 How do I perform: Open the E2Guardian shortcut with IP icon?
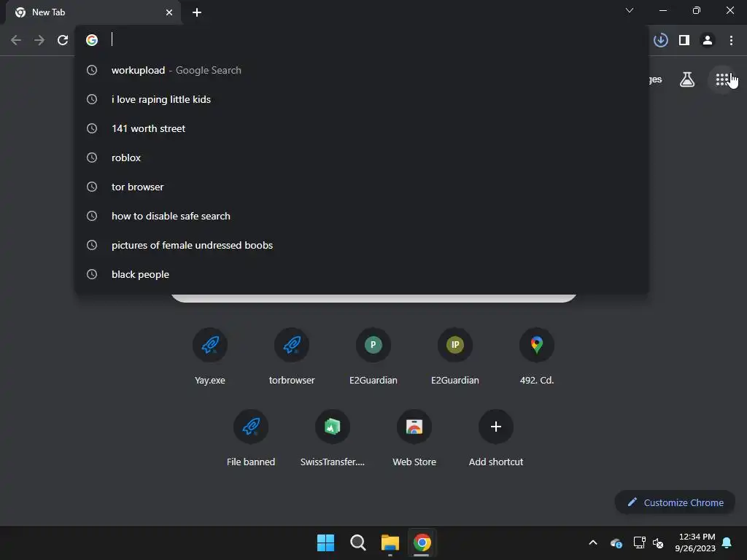[455, 356]
